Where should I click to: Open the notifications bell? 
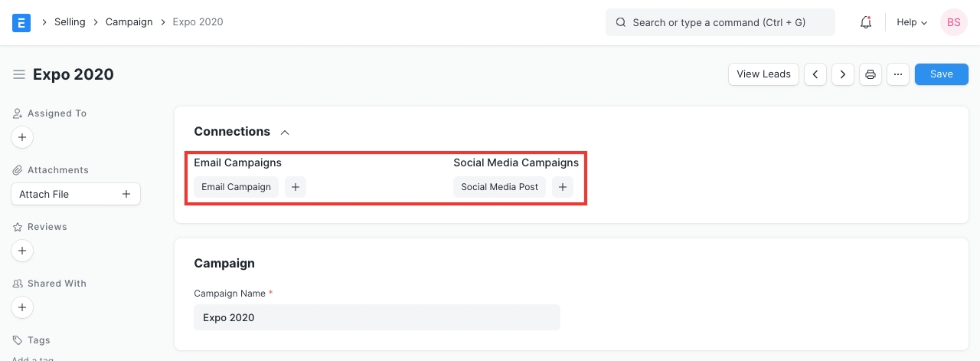tap(866, 22)
